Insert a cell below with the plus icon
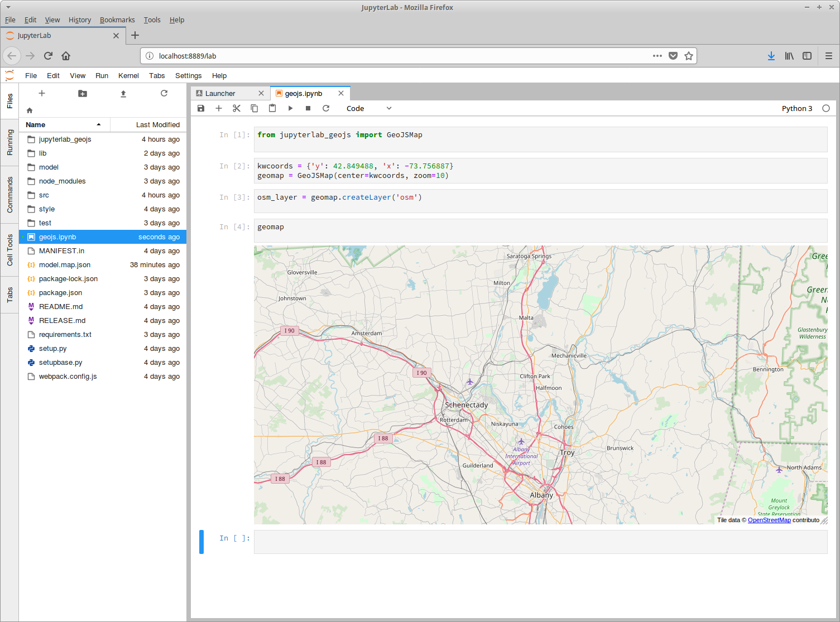Viewport: 840px width, 622px height. click(x=219, y=108)
